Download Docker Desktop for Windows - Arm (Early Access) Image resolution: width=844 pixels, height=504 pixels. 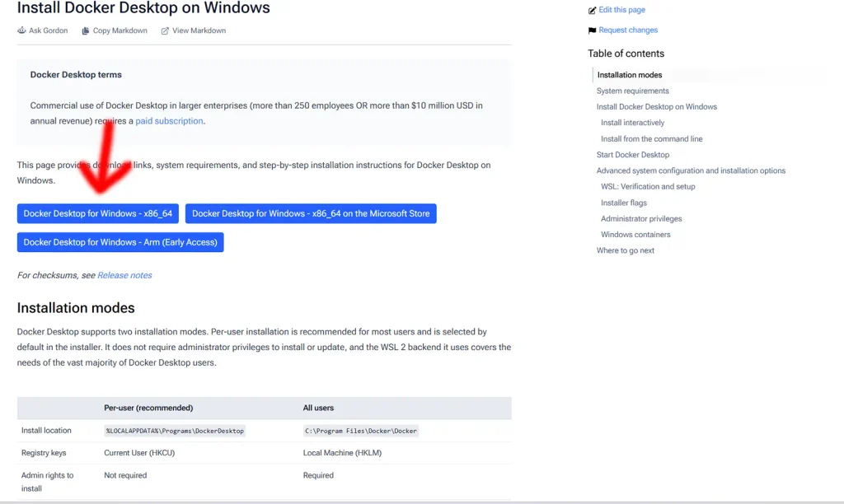tap(120, 242)
